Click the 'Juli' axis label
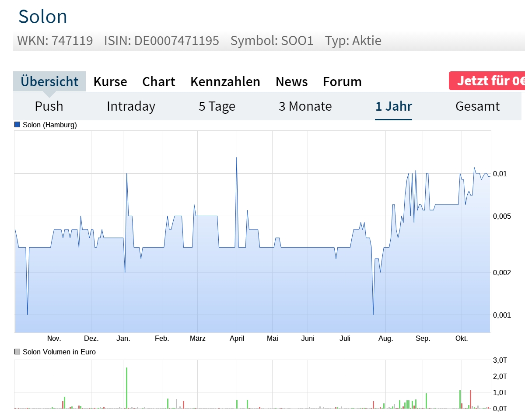The height and width of the screenshot is (420, 525). coord(345,339)
